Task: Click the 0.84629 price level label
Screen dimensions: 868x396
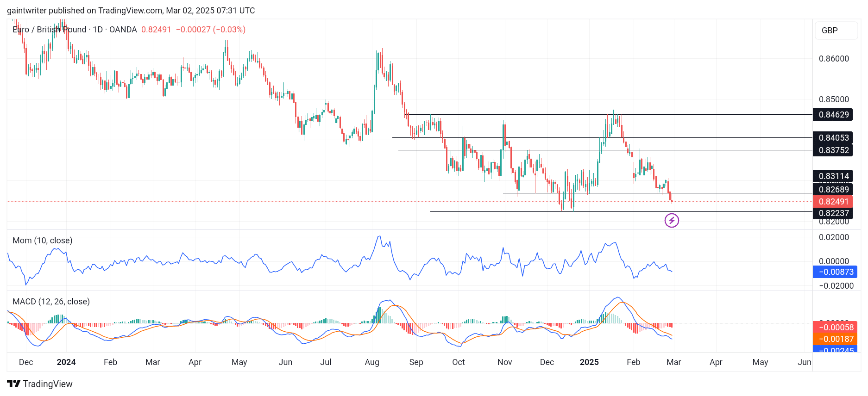Action: click(833, 115)
